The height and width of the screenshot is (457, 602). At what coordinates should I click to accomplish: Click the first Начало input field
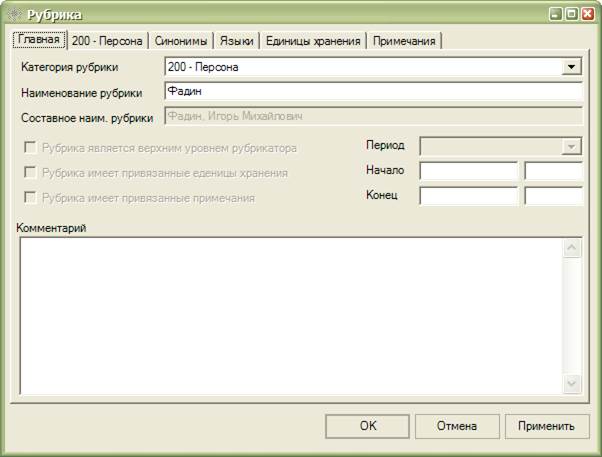coord(468,171)
